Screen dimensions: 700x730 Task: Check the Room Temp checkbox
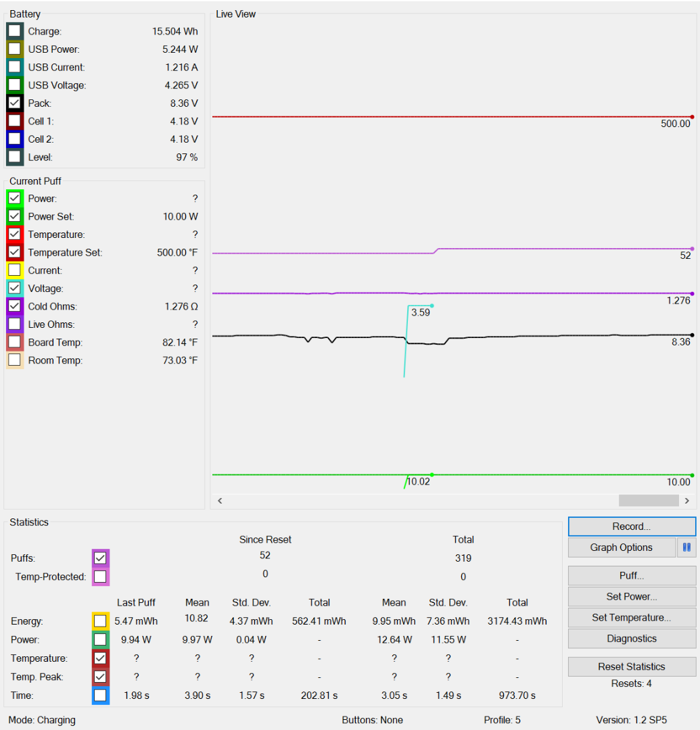(14, 360)
